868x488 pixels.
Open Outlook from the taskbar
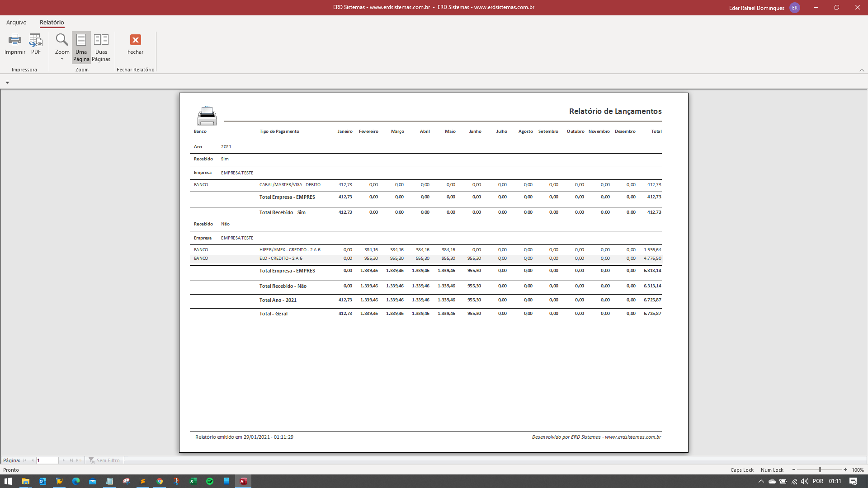(42, 481)
